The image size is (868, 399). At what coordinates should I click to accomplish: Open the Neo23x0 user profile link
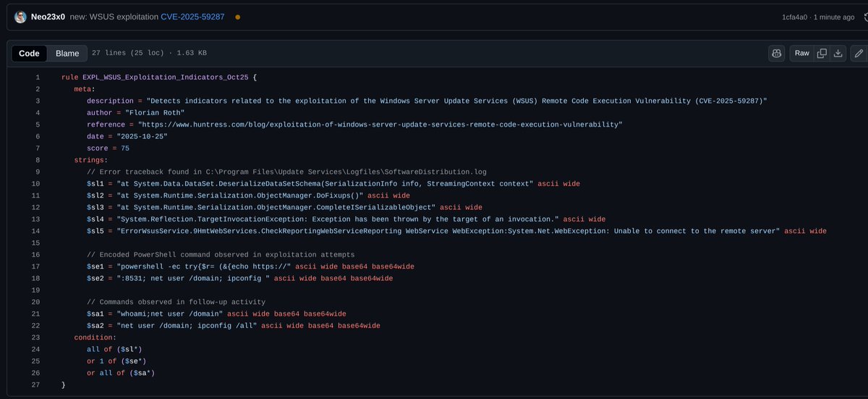click(48, 16)
